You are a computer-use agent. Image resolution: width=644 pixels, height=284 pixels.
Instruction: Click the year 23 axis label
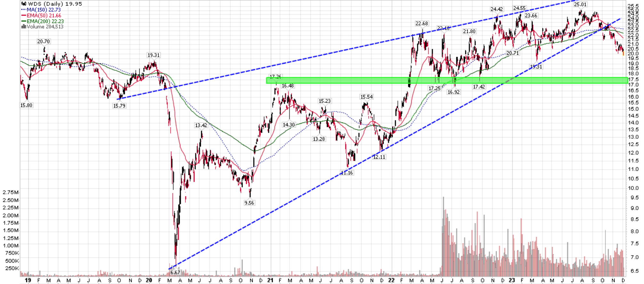(x=512, y=280)
